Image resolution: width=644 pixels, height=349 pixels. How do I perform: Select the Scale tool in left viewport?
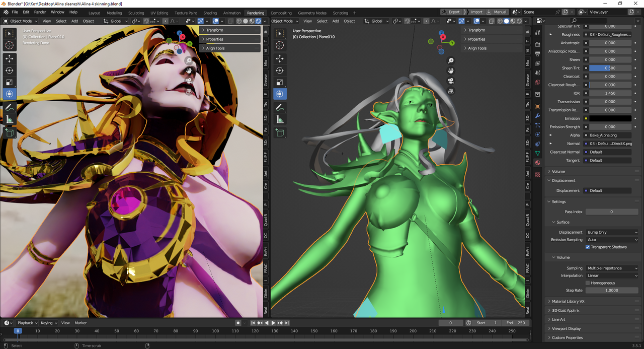pos(9,82)
